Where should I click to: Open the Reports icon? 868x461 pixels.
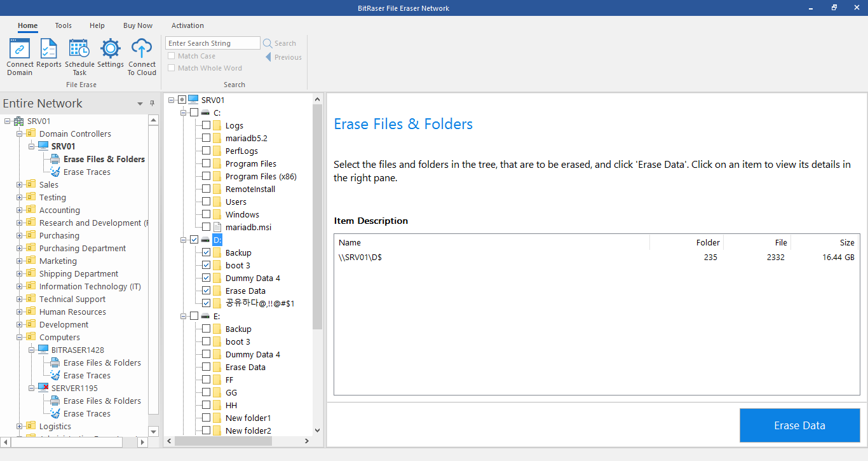[49, 48]
